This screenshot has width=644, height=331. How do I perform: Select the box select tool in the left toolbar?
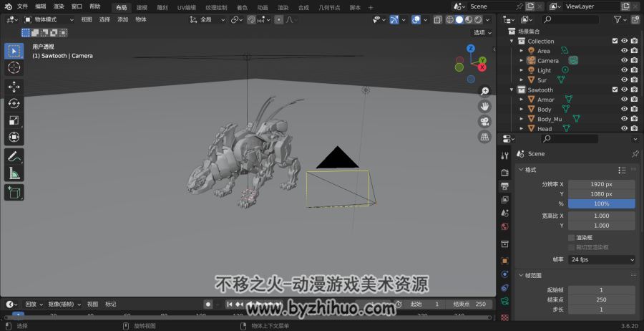click(14, 51)
